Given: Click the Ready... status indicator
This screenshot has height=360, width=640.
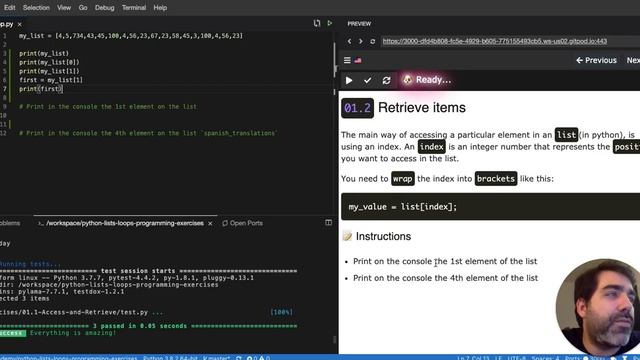Looking at the screenshot, I should click(x=427, y=80).
